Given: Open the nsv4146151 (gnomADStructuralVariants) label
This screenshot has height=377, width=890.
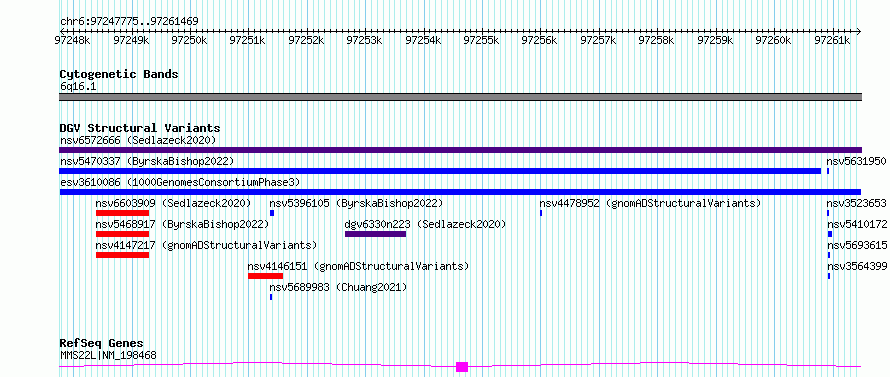Looking at the screenshot, I should pos(358,266).
